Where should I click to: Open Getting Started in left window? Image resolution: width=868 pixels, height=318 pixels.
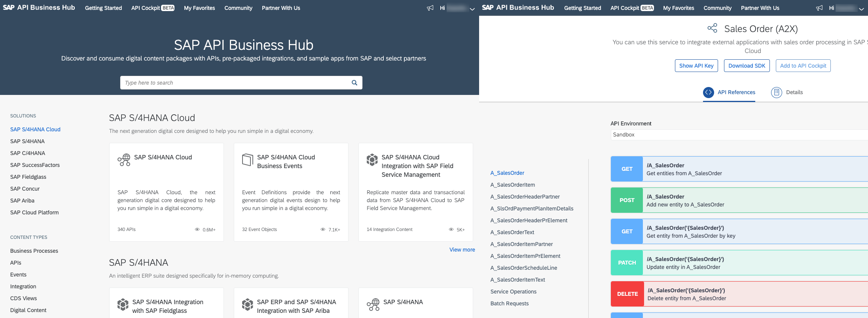click(x=103, y=8)
